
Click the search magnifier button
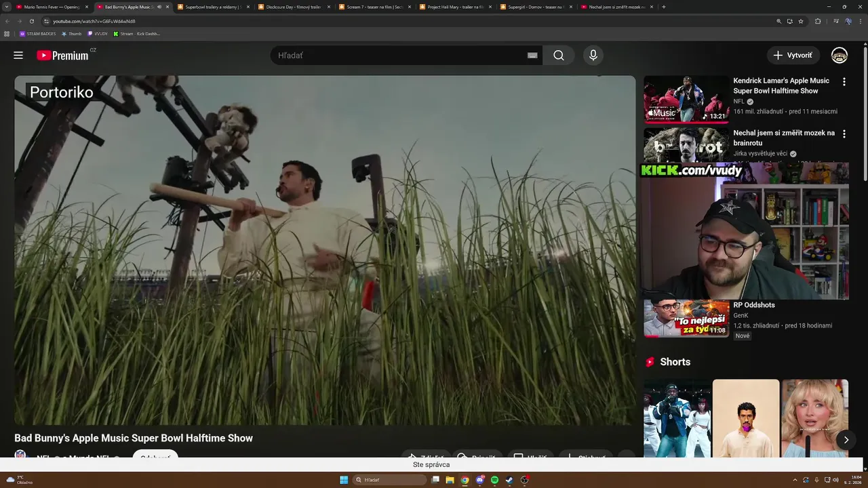click(x=559, y=56)
